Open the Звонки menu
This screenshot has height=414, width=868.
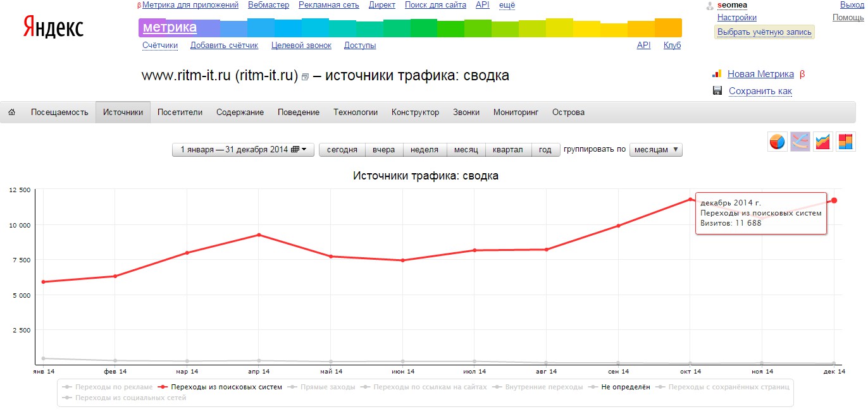pos(466,113)
